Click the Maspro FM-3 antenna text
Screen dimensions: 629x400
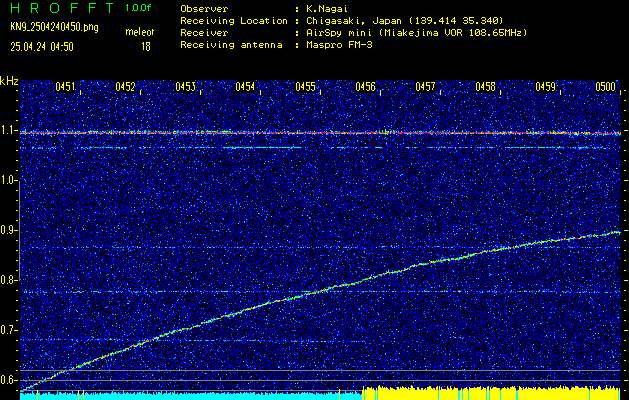pos(339,45)
